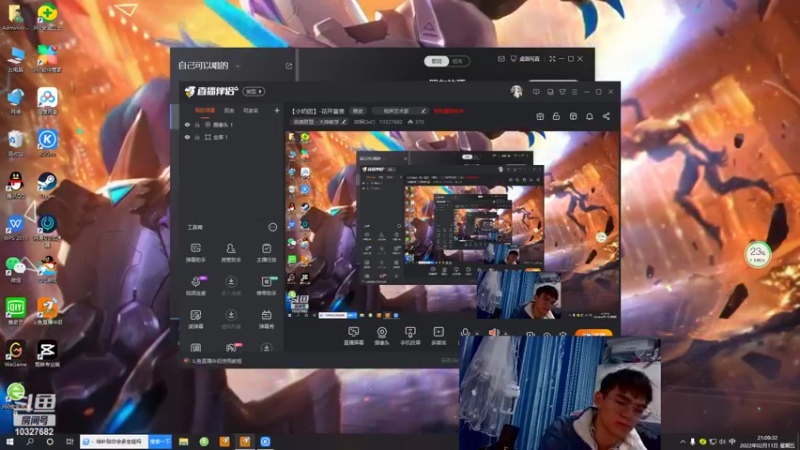800x450 pixels.
Task: Select the 摄像头 1 source row
Action: point(231,124)
